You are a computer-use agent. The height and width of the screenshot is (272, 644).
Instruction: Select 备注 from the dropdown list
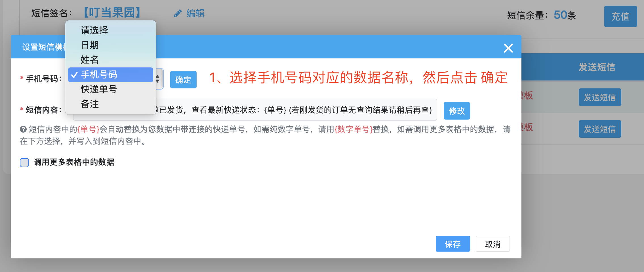[x=90, y=104]
